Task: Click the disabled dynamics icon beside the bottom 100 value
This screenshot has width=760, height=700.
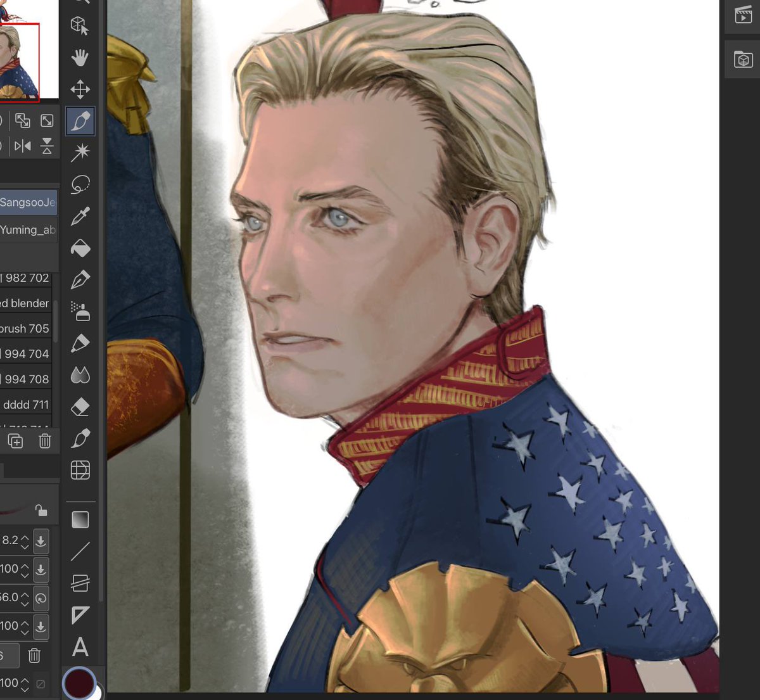Action: 41,684
